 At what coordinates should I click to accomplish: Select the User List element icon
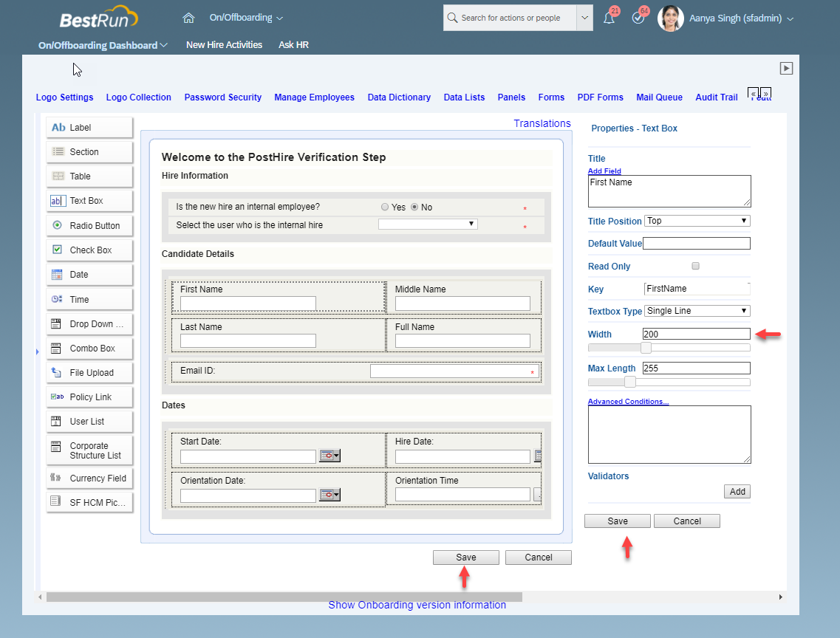pyautogui.click(x=55, y=421)
